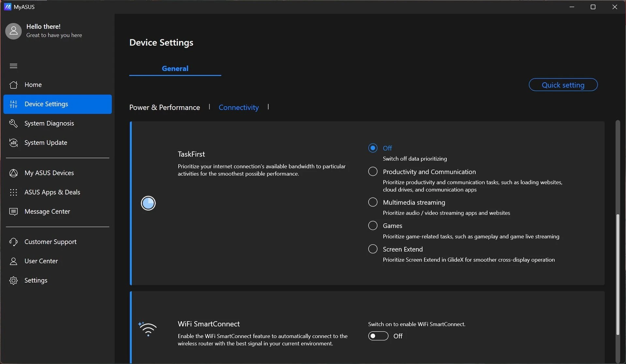
Task: Click 'Prioritize audio / video streaming' description
Action: coord(446,213)
